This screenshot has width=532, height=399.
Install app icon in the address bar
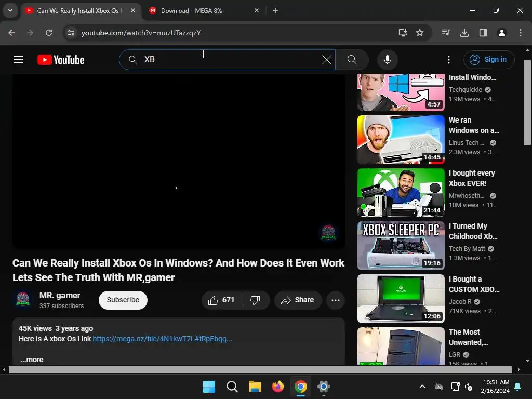[403, 33]
